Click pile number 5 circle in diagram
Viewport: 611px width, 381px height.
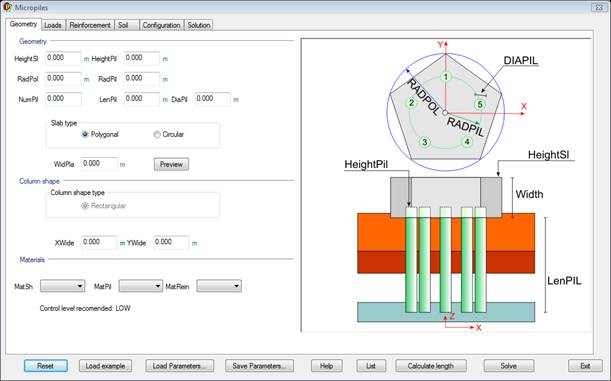480,104
